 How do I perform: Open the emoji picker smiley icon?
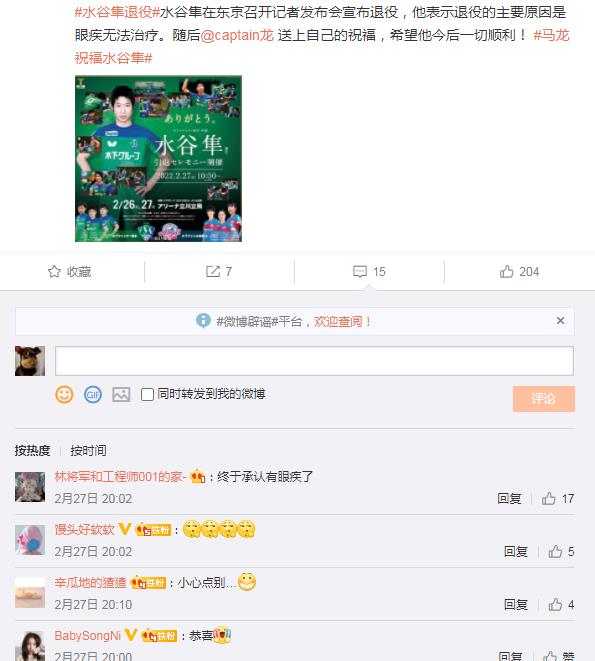64,395
